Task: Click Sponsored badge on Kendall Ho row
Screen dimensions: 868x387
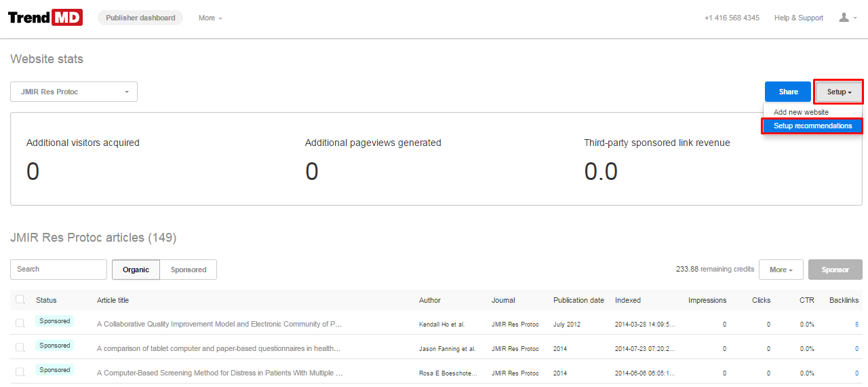Action: coord(54,321)
